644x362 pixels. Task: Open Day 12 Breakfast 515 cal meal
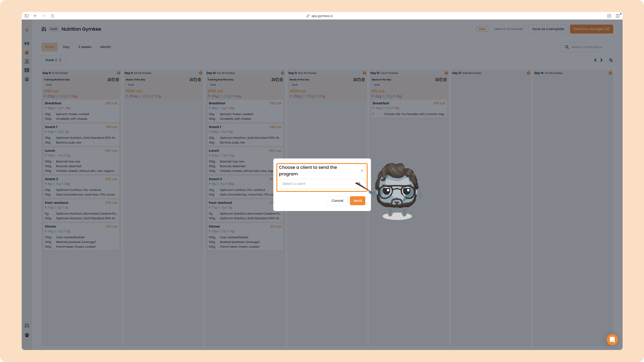409,109
